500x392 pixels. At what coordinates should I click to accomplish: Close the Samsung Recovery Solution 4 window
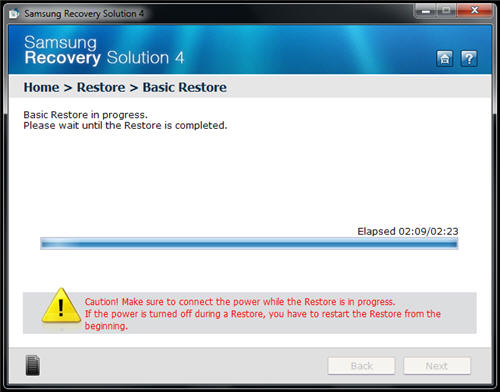(475, 11)
